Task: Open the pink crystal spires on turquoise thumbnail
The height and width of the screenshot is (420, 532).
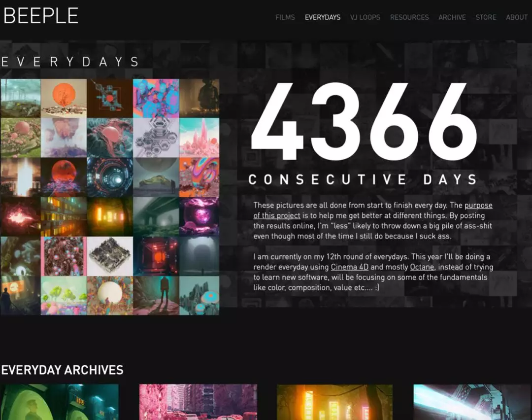Action: [x=199, y=138]
